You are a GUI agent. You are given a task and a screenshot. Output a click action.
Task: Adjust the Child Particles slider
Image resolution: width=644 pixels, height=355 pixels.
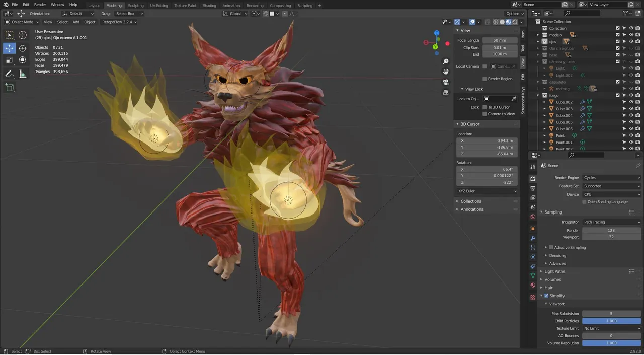pos(612,321)
